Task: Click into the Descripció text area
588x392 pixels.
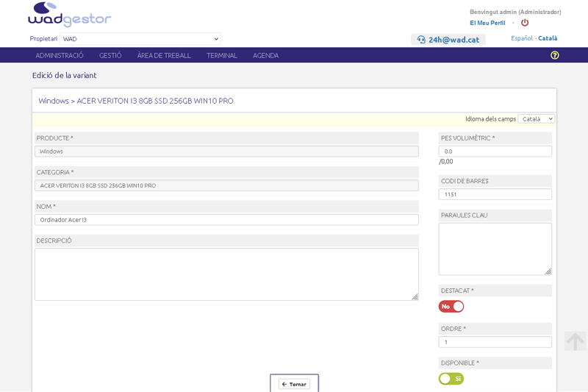Action: click(x=226, y=274)
